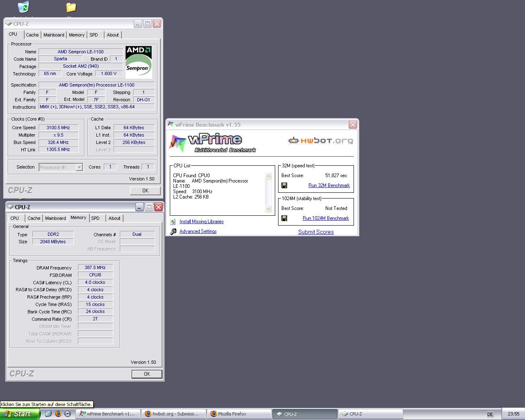Click the CAS# Latency 4.0 clocks value
This screenshot has height=420, width=525.
[x=95, y=282]
